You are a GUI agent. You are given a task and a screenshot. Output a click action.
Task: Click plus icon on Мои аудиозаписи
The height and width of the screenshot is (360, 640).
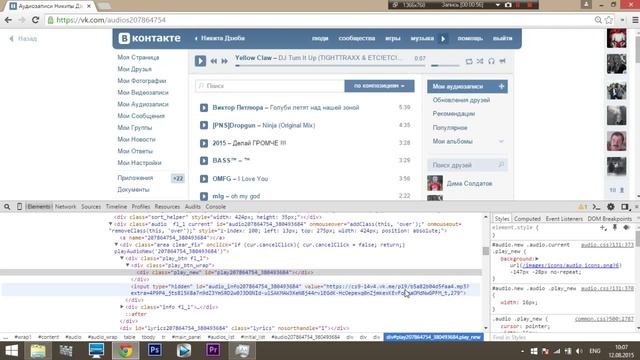point(501,87)
